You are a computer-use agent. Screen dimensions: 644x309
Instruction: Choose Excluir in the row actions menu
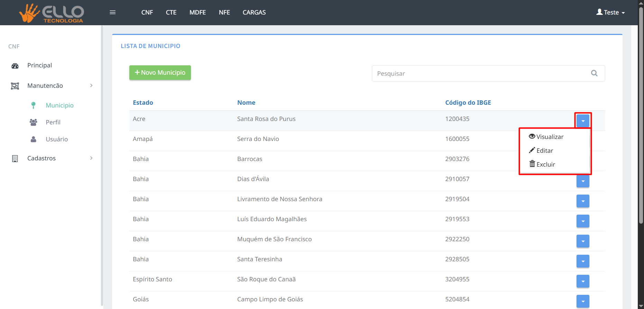tap(542, 165)
